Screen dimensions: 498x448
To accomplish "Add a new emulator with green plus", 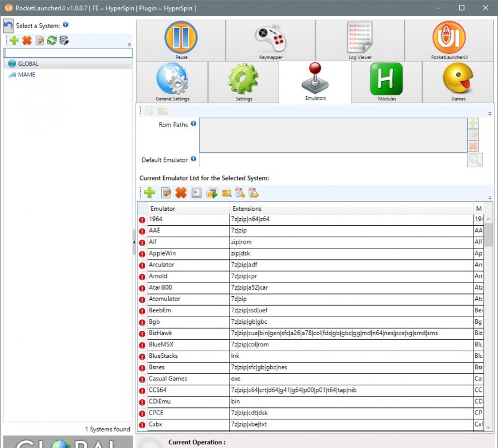I will (x=149, y=192).
